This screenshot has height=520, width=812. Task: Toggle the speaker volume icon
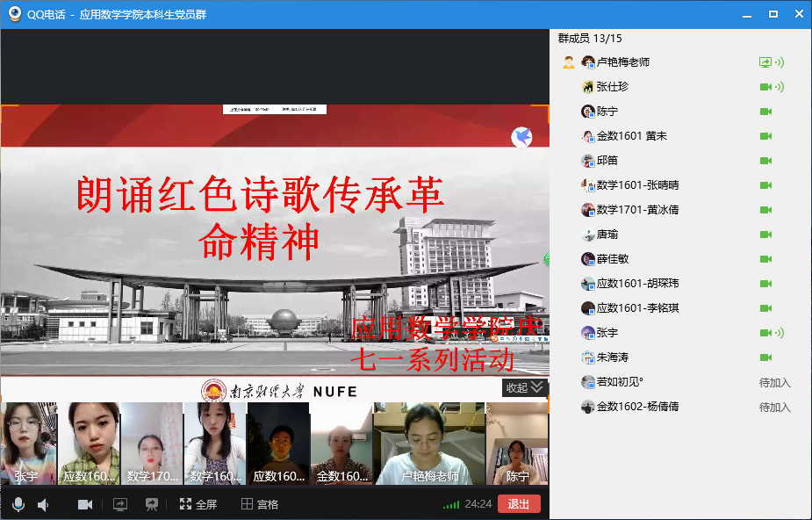point(43,504)
